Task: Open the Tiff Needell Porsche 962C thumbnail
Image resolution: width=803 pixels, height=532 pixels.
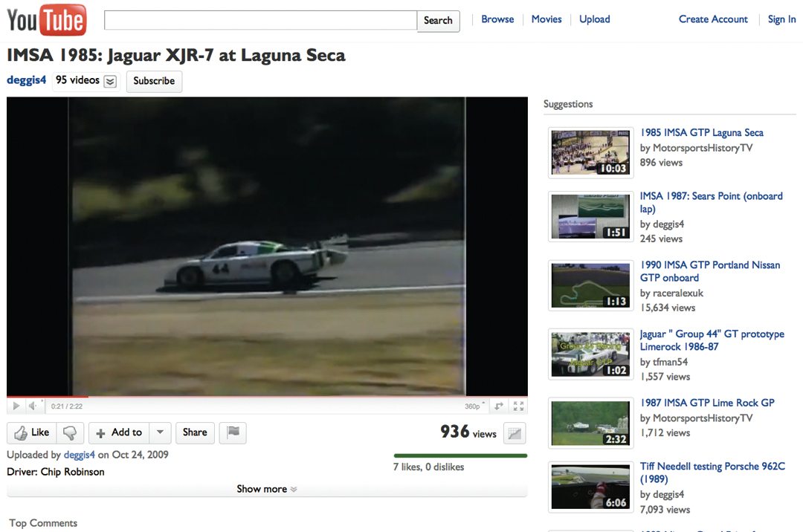Action: point(590,487)
